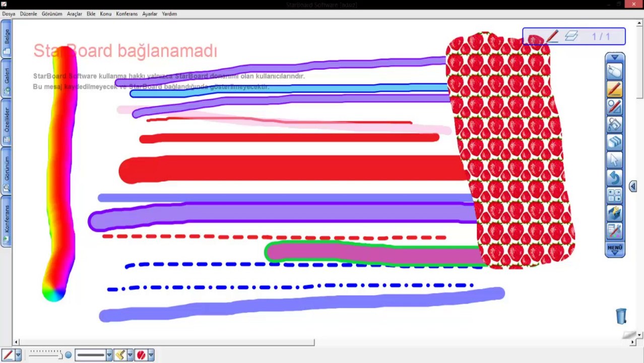Click the pen type icon in bottom toolbar
Screen dimensions: 644x363
(x=8, y=355)
